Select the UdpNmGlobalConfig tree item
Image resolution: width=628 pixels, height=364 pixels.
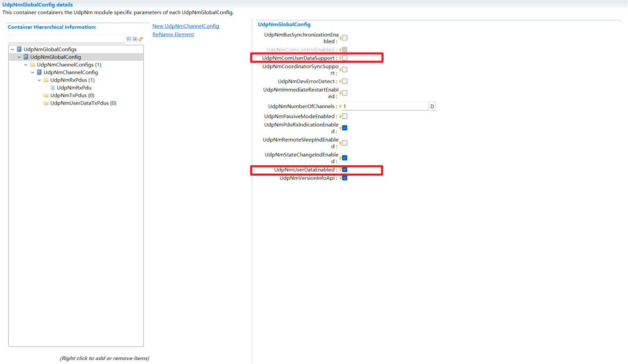(x=55, y=57)
